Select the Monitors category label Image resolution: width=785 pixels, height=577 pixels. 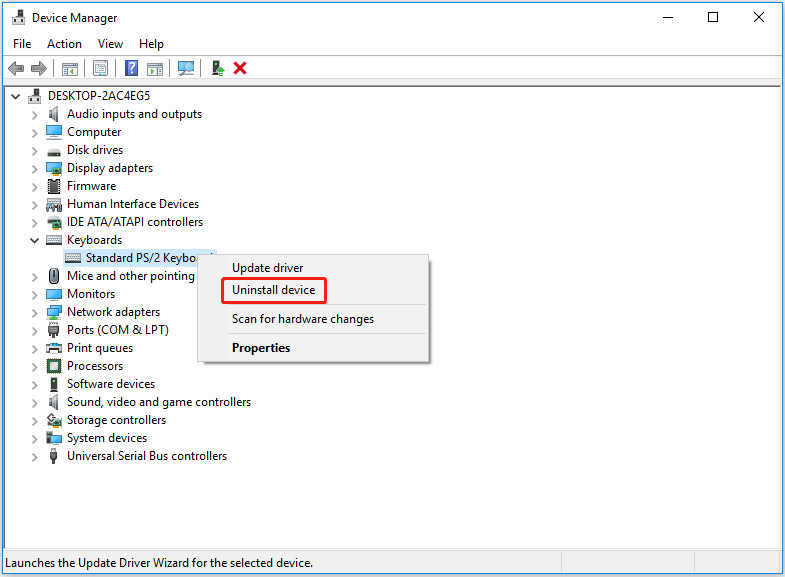pyautogui.click(x=91, y=294)
